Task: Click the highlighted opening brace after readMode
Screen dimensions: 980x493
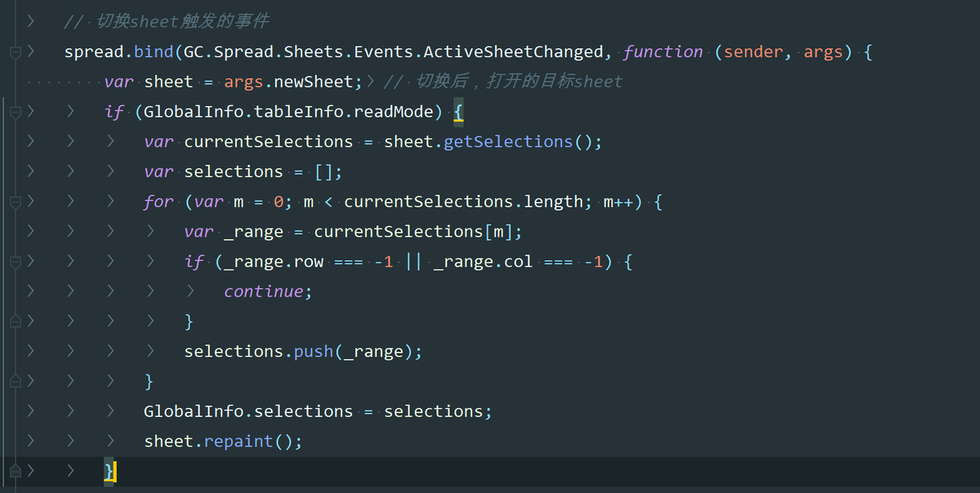Action: pyautogui.click(x=458, y=112)
